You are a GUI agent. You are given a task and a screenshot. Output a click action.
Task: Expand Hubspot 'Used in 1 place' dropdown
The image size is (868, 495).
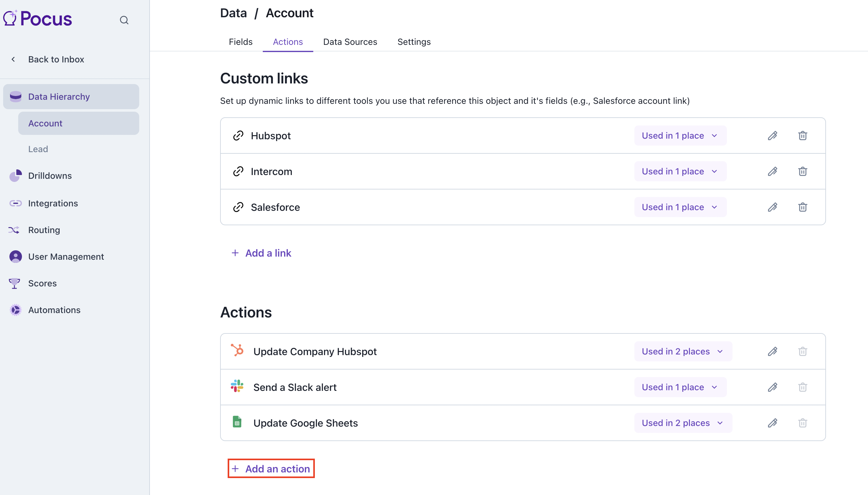pos(680,136)
